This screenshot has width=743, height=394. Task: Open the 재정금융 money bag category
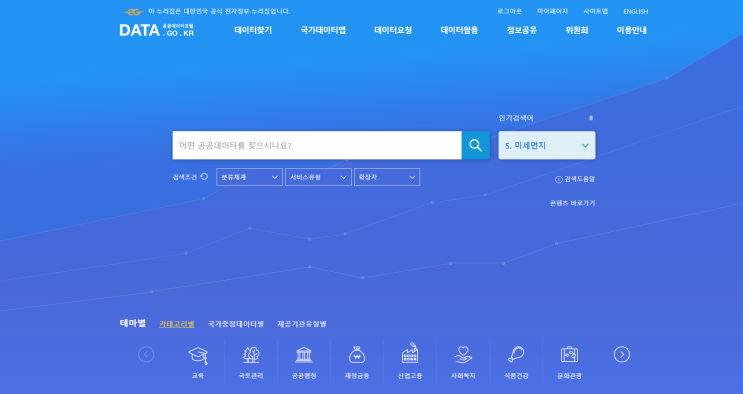[357, 362]
